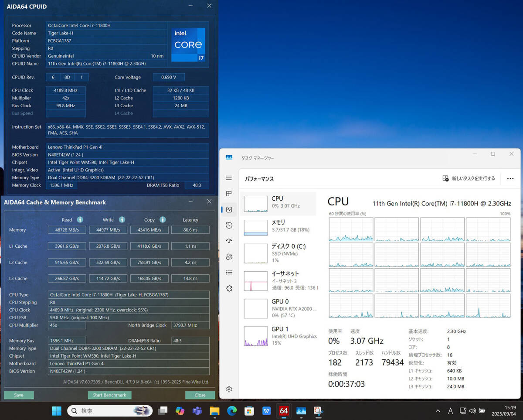The height and width of the screenshot is (420, 523).
Task: Open Startup apps page in Task Manager
Action: point(229,241)
